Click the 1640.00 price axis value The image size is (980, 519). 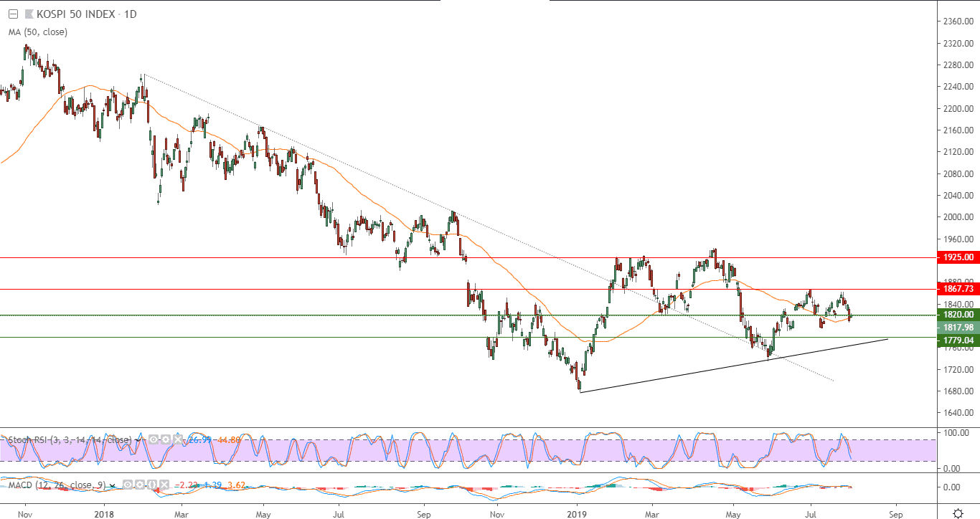(x=958, y=413)
